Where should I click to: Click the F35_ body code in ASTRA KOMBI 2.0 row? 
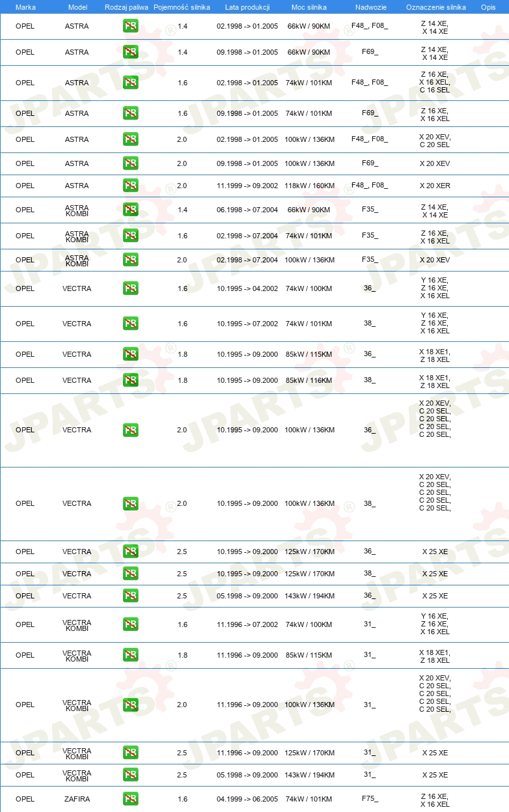(370, 260)
